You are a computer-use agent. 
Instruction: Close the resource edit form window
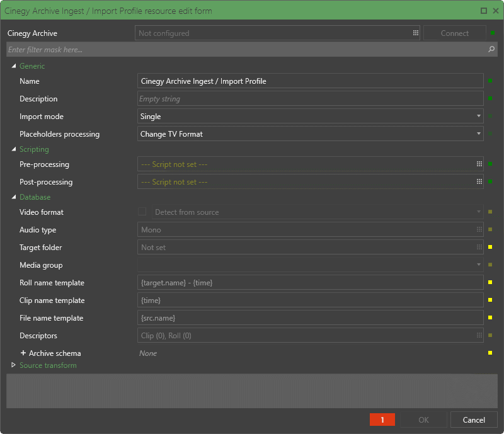[x=496, y=11]
